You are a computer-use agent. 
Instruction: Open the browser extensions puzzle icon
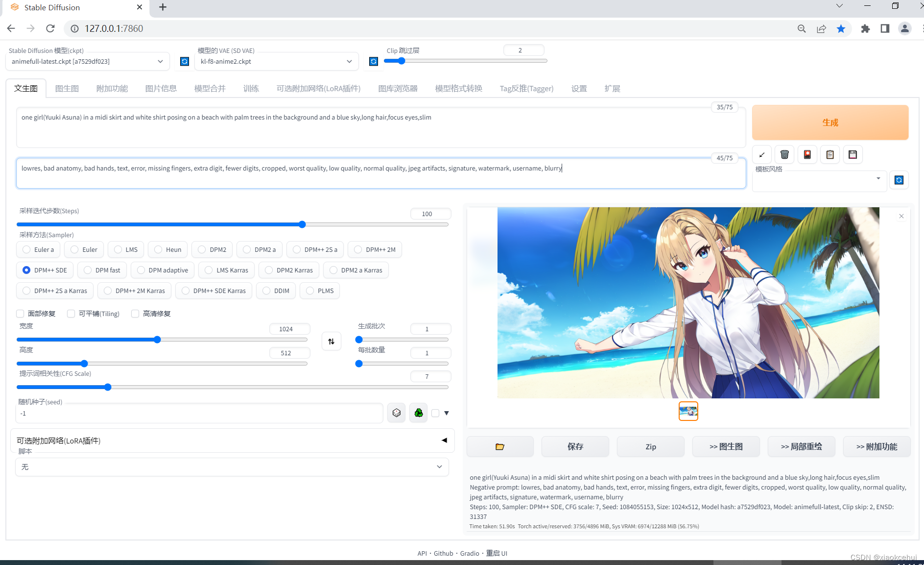click(865, 28)
